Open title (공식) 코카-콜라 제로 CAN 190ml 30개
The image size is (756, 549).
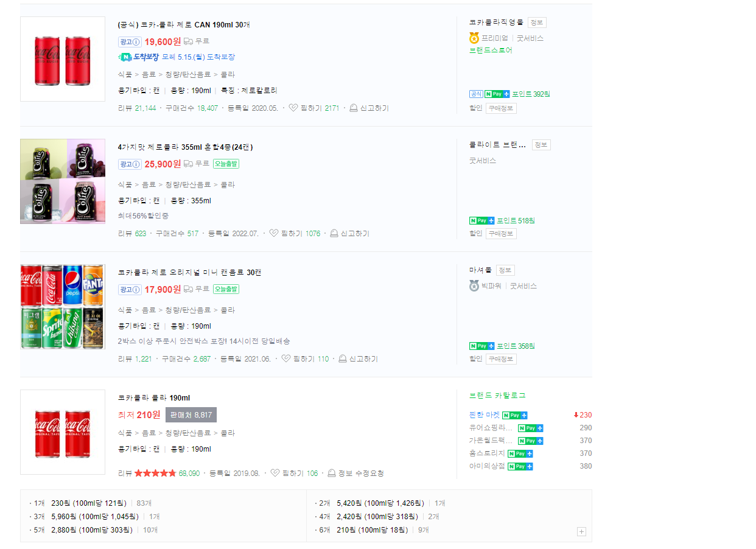click(184, 25)
